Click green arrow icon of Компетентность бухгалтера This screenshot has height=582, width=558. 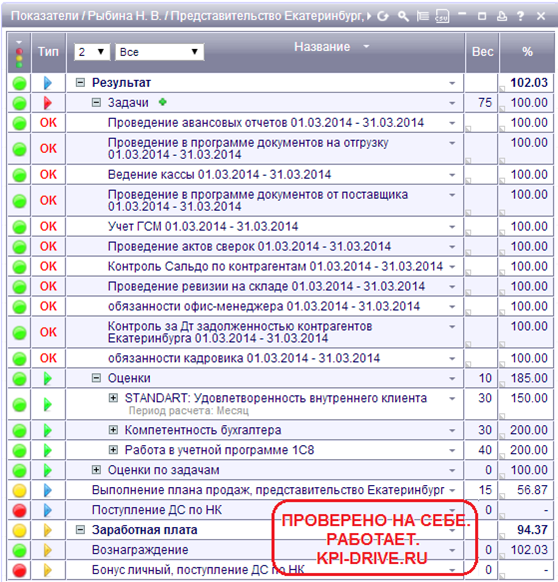pyautogui.click(x=48, y=431)
